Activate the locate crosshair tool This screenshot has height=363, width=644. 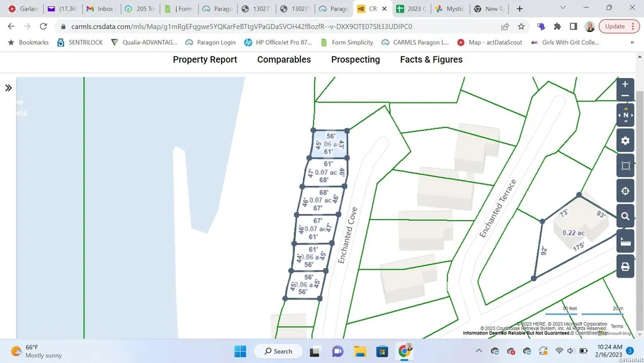[x=625, y=191]
